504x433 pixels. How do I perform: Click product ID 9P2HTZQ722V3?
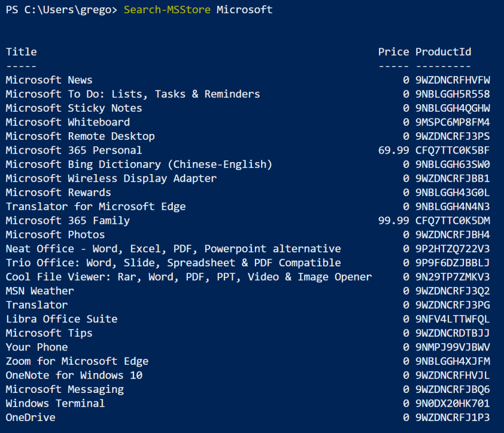click(x=453, y=249)
